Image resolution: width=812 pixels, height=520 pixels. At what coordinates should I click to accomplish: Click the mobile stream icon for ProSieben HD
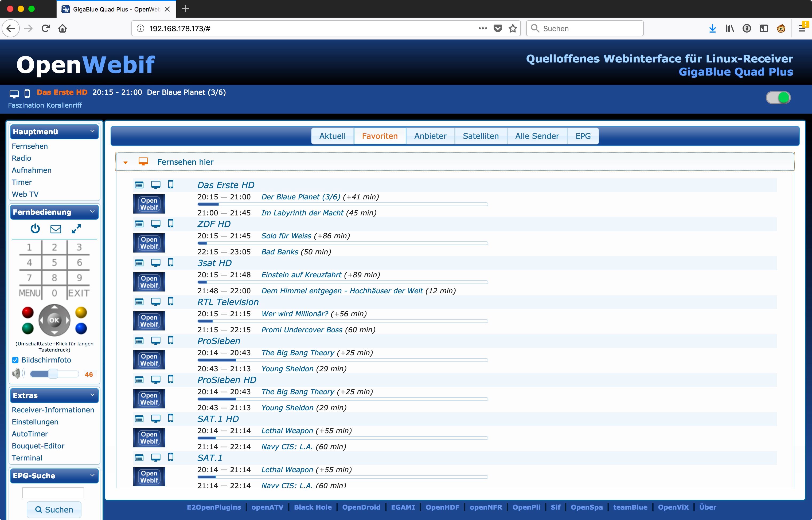point(171,379)
